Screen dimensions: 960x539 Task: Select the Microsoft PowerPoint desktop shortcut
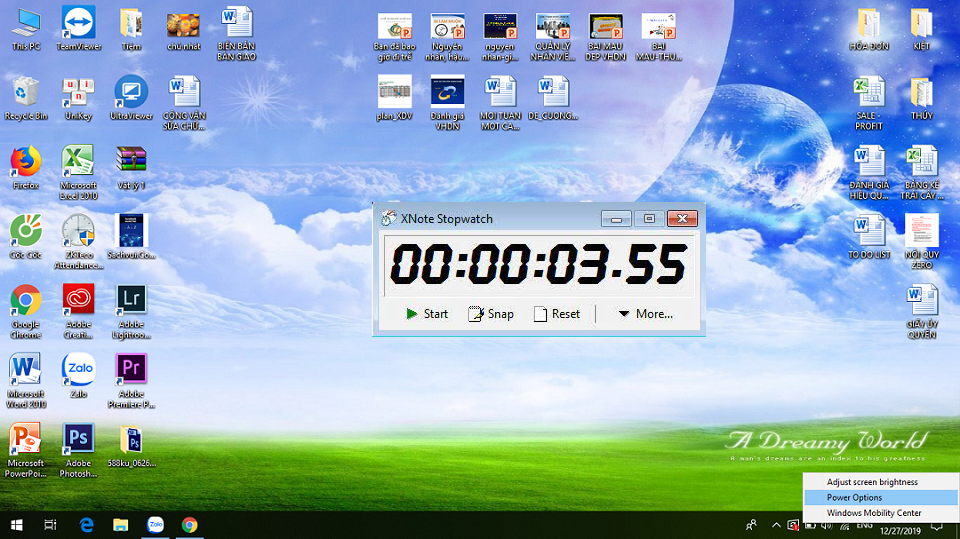pyautogui.click(x=26, y=450)
